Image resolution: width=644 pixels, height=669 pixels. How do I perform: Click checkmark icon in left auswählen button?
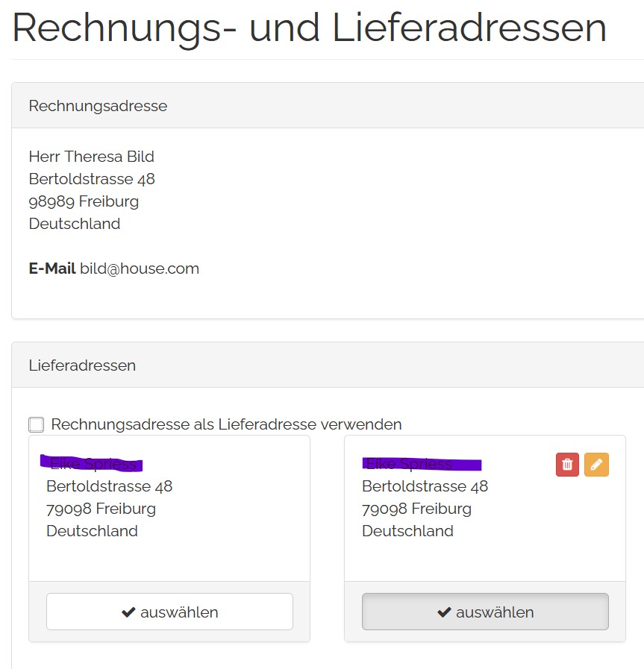coord(128,612)
